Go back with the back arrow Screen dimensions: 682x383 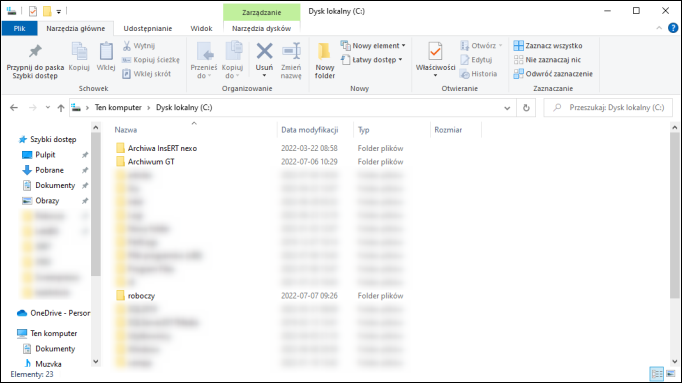[14, 107]
